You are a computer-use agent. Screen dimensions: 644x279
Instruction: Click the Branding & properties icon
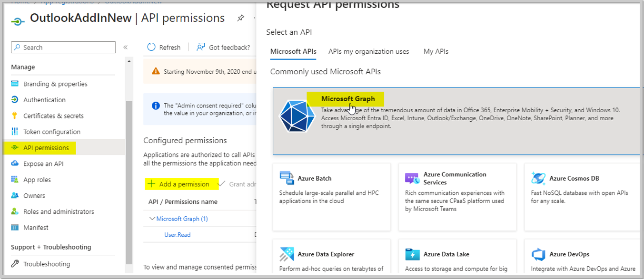click(x=15, y=84)
